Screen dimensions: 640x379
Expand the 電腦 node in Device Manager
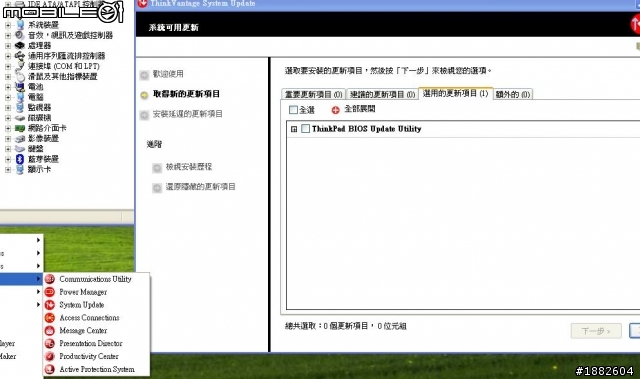click(8, 97)
